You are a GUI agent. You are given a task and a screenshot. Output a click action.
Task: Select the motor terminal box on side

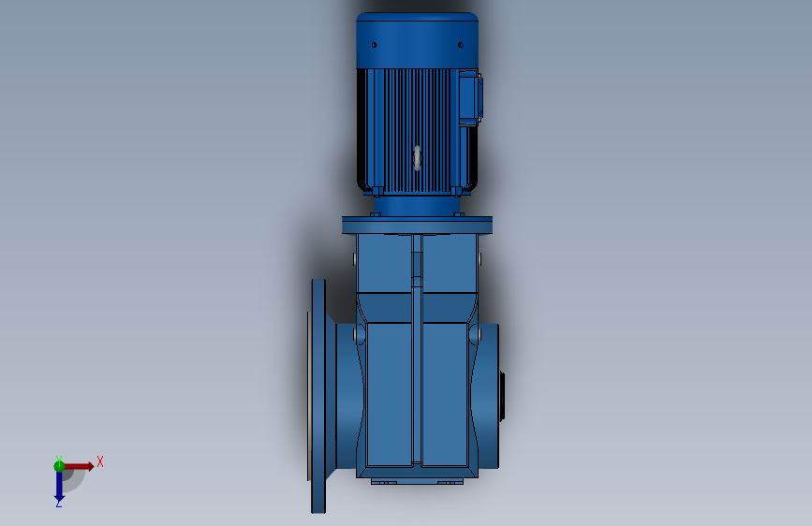(470, 98)
